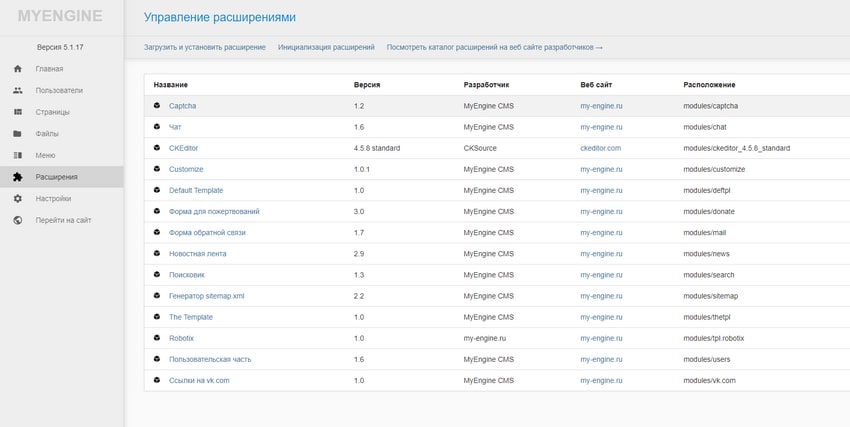Click the gear icon beside Настройки
850x427 pixels.
(x=18, y=199)
